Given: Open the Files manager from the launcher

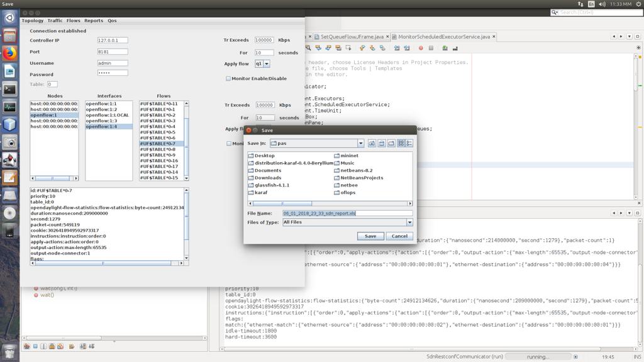Looking at the screenshot, I should click(x=9, y=36).
